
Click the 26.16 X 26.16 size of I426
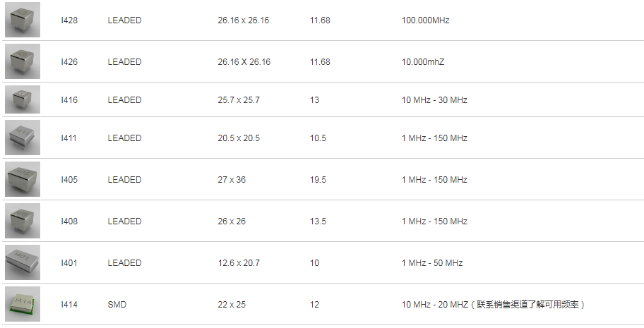pos(244,62)
